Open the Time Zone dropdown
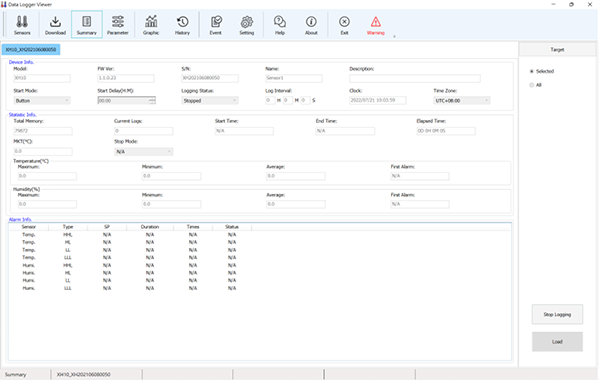The width and height of the screenshot is (600, 380). [x=462, y=101]
